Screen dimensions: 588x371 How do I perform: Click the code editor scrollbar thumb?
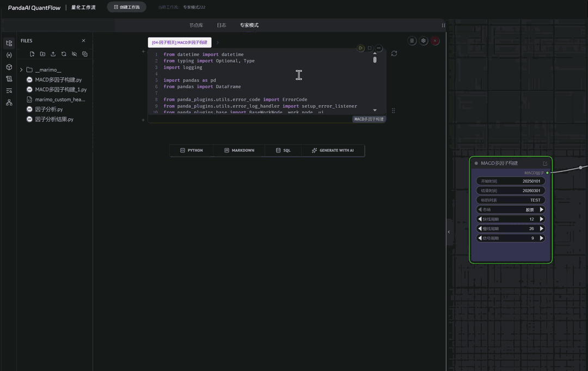click(375, 60)
